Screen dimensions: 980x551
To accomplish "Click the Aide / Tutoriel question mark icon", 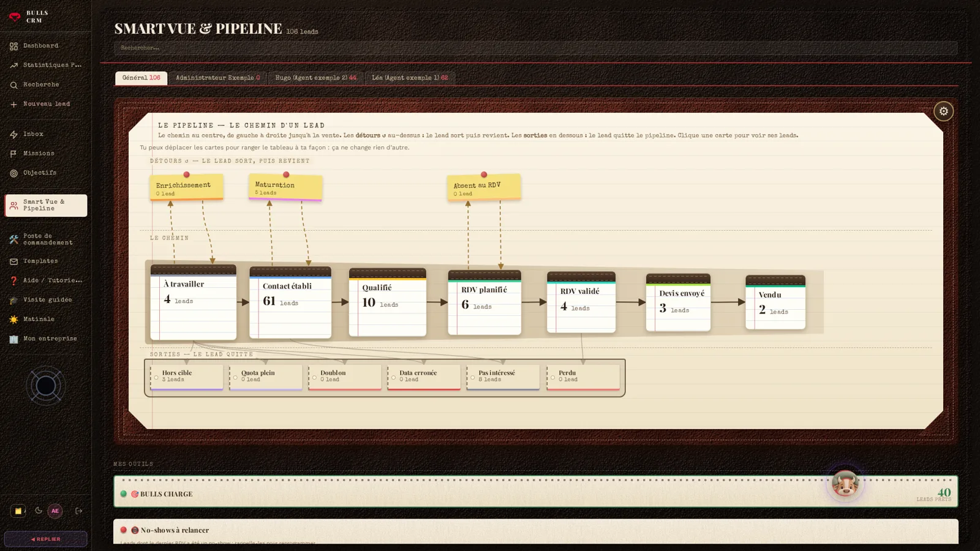I will click(13, 280).
